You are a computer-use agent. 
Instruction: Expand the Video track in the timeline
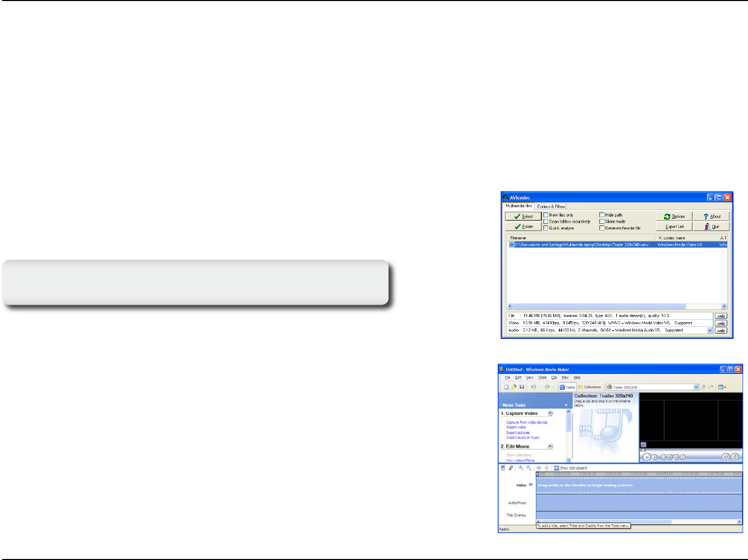pyautogui.click(x=530, y=485)
